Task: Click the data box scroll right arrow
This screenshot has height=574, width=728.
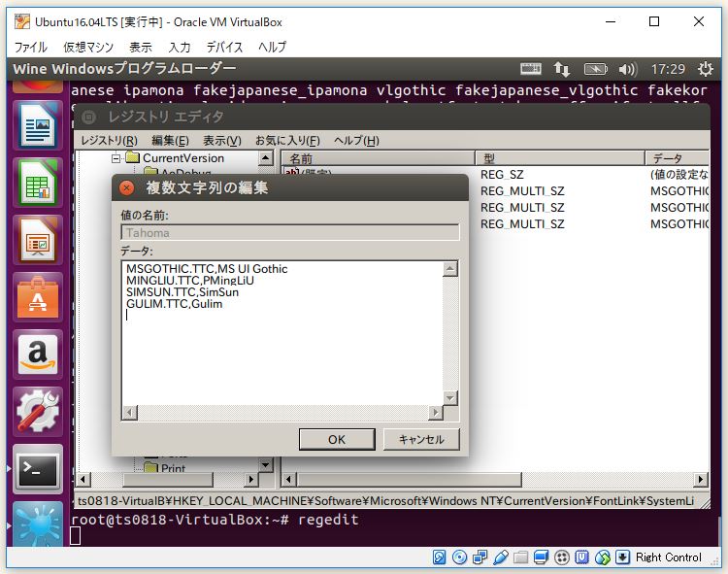Action: [436, 413]
